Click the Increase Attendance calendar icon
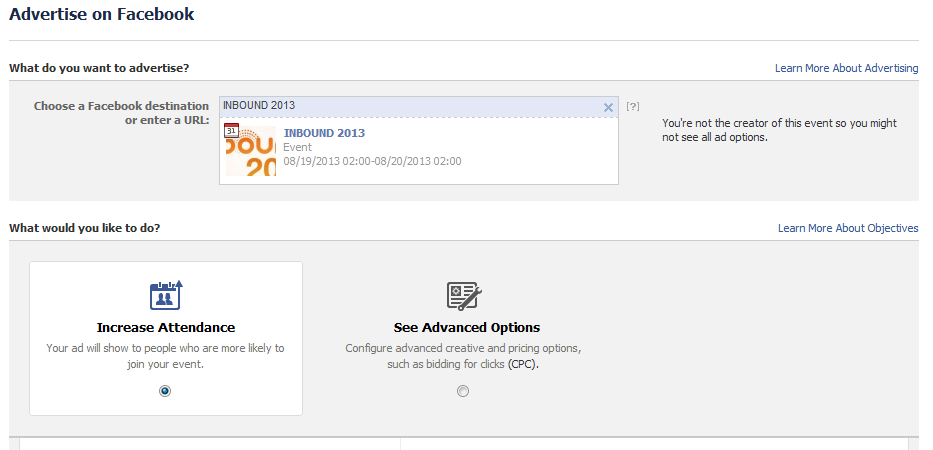This screenshot has width=933, height=450. 166,295
